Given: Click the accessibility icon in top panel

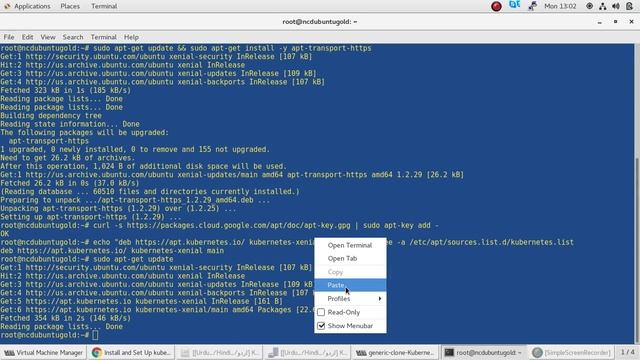Looking at the screenshot, I should point(589,6).
